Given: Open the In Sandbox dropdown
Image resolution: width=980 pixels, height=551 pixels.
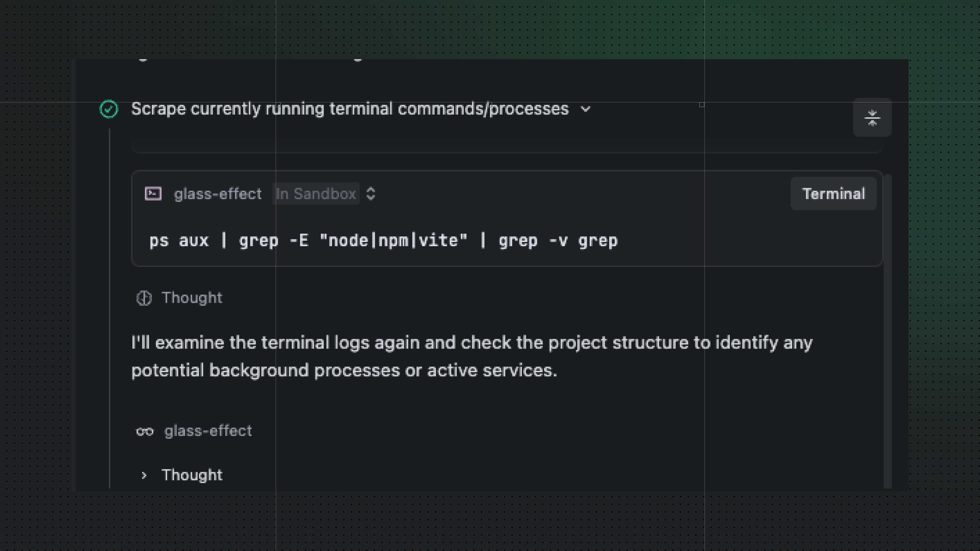Looking at the screenshot, I should coord(316,194).
